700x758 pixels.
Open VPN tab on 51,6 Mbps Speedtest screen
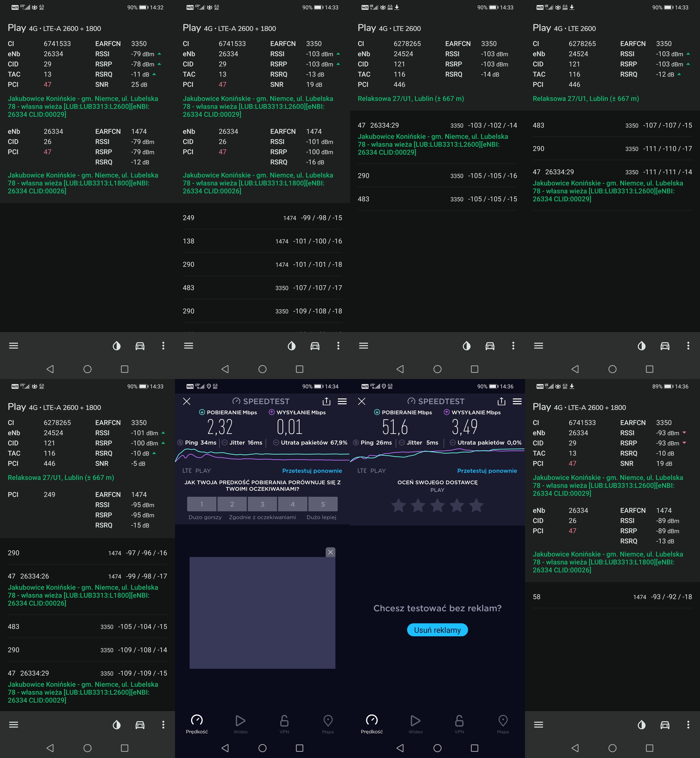(460, 725)
